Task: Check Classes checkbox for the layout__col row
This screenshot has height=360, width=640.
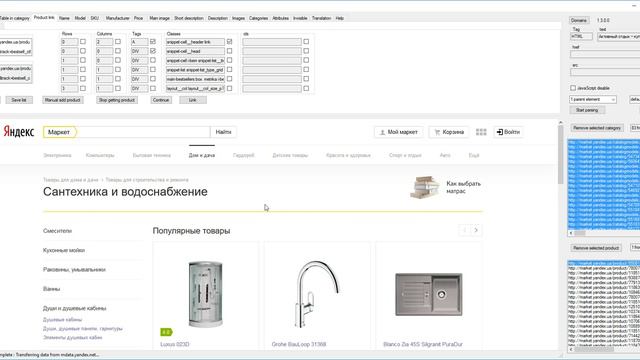Action: 229,88
